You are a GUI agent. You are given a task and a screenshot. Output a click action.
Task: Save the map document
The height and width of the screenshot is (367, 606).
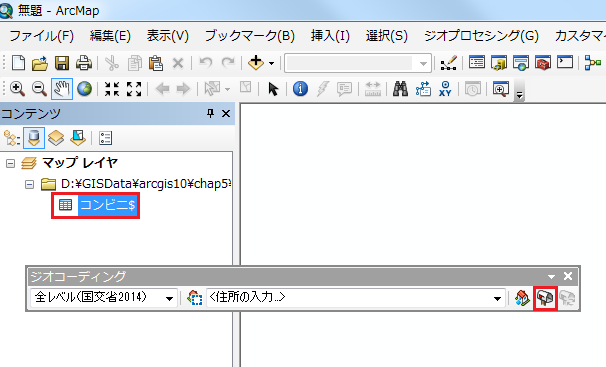click(x=62, y=63)
